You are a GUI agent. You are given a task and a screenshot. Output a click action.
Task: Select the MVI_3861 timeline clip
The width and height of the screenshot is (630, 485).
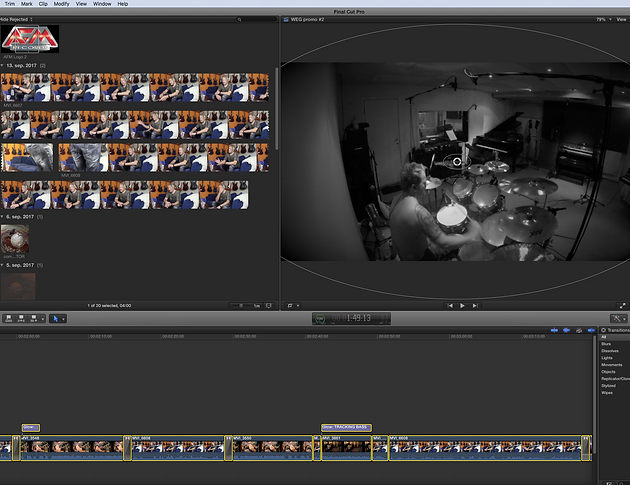coord(346,448)
